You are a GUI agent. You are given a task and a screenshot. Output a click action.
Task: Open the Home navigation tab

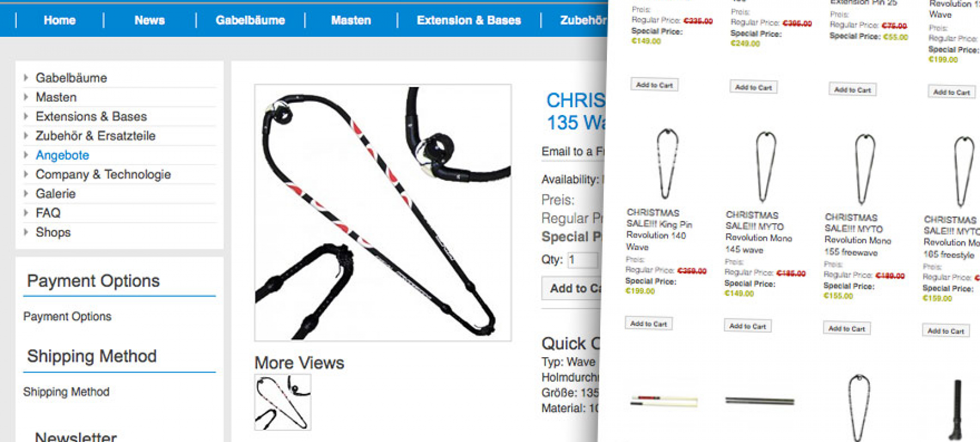pos(59,20)
